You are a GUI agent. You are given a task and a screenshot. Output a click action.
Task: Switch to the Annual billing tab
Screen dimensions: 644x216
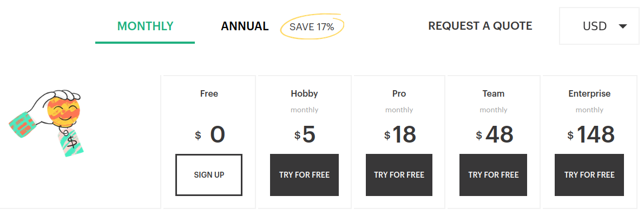tap(245, 26)
